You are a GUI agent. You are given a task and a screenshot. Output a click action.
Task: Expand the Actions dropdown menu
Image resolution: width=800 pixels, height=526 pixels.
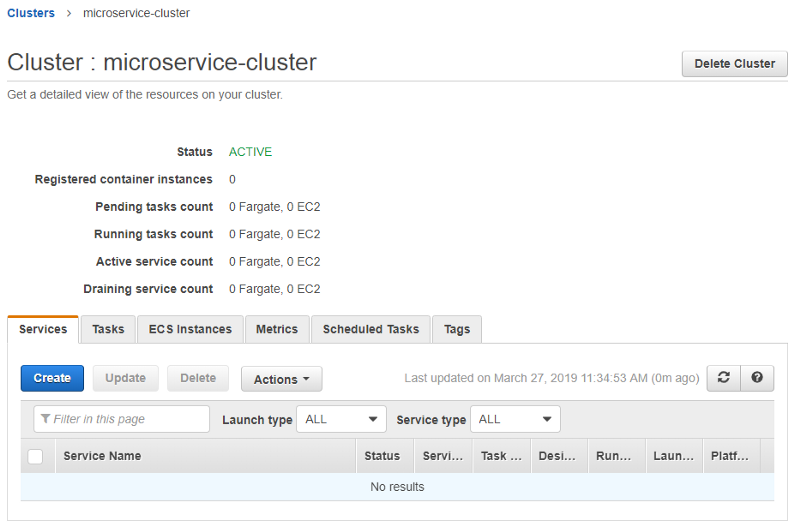click(x=282, y=379)
